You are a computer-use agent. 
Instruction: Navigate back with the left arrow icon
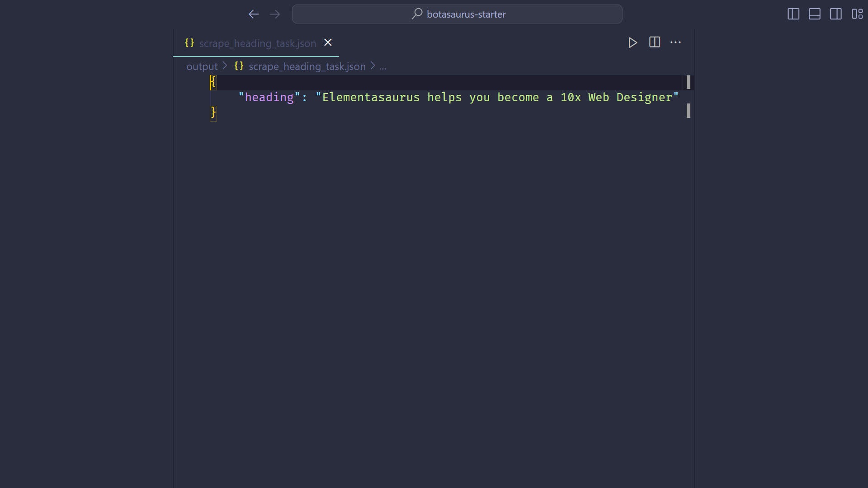coord(253,14)
